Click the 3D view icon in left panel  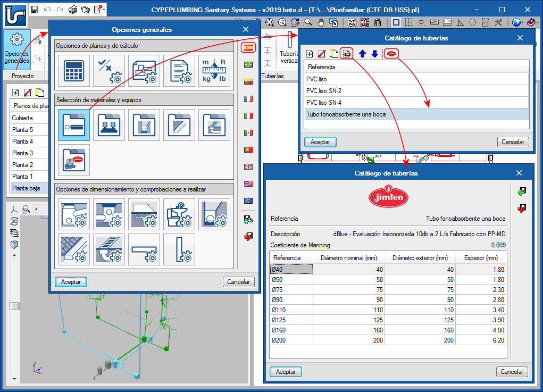[x=14, y=221]
